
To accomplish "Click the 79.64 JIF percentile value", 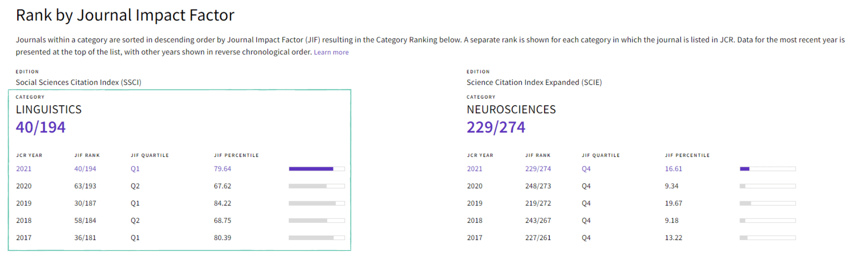I will pyautogui.click(x=222, y=169).
